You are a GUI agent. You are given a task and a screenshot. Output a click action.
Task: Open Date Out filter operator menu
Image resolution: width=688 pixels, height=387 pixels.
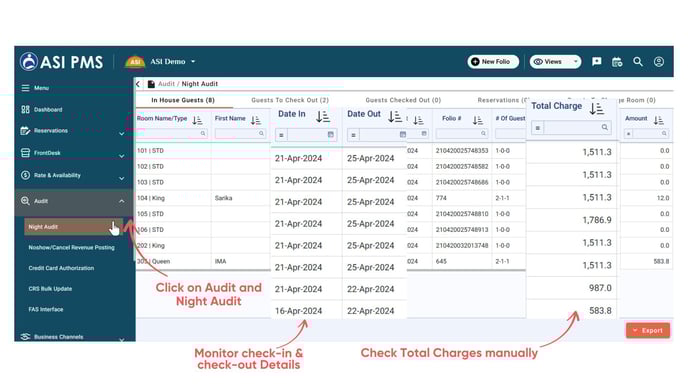[353, 135]
